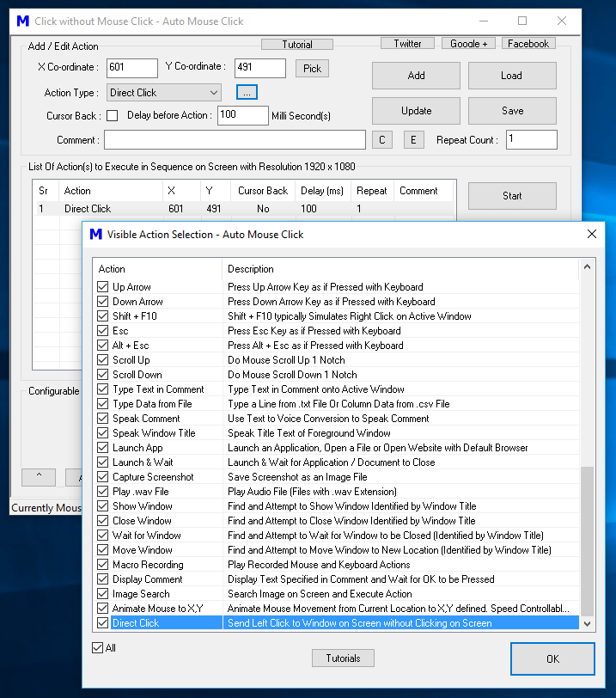Toggle the Macro Recording checkbox
The height and width of the screenshot is (698, 616).
coord(103,565)
